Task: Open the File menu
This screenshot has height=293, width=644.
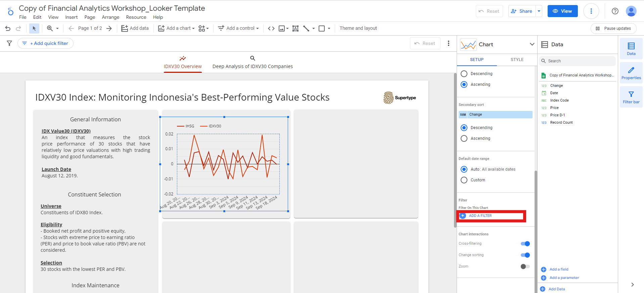Action: coord(23,17)
